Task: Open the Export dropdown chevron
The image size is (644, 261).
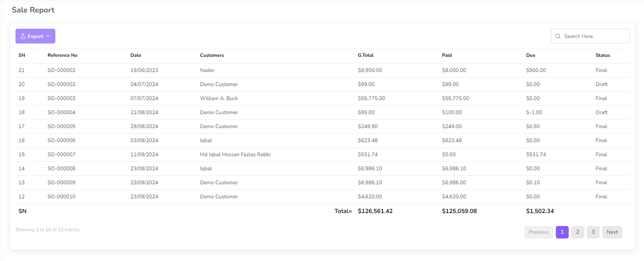Action: coord(48,36)
